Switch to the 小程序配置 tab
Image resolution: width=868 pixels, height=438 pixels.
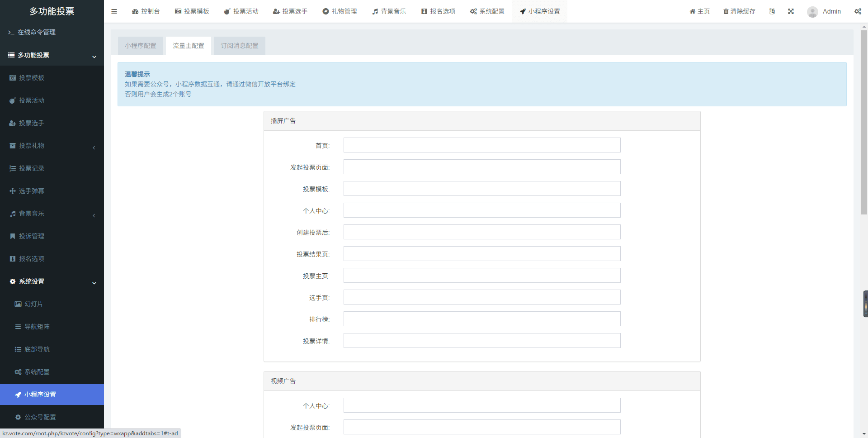click(141, 46)
